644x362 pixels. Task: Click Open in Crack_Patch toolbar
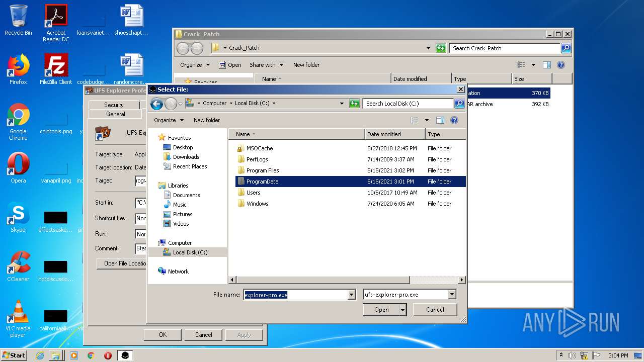coord(230,65)
